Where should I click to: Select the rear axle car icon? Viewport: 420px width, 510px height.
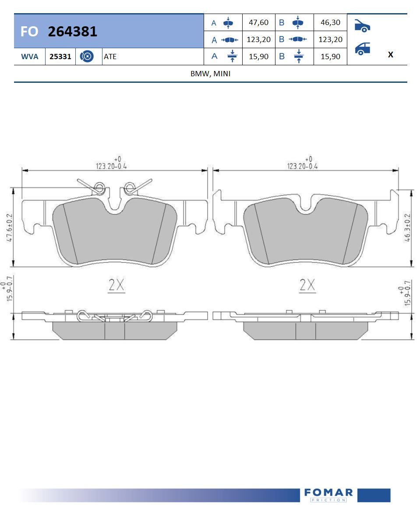click(362, 48)
